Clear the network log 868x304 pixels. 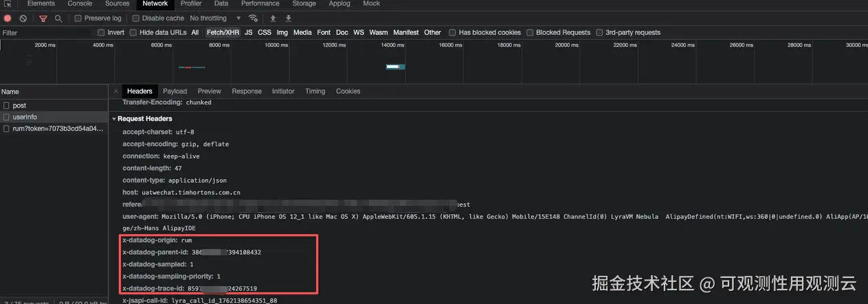23,19
